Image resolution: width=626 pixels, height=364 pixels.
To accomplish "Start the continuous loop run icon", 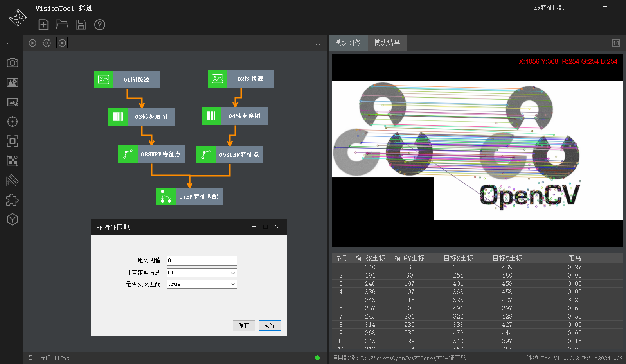I will (x=47, y=43).
